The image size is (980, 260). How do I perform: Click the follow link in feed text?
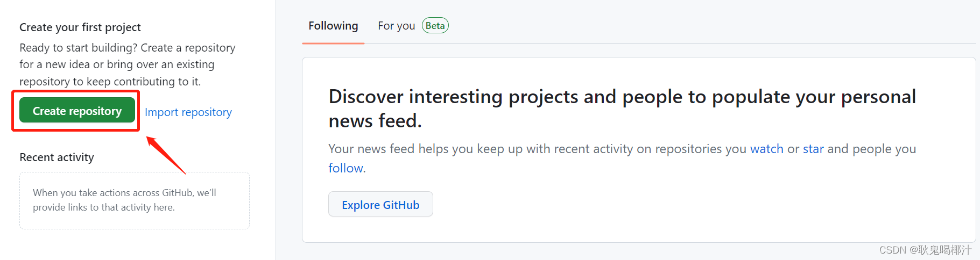(x=346, y=168)
